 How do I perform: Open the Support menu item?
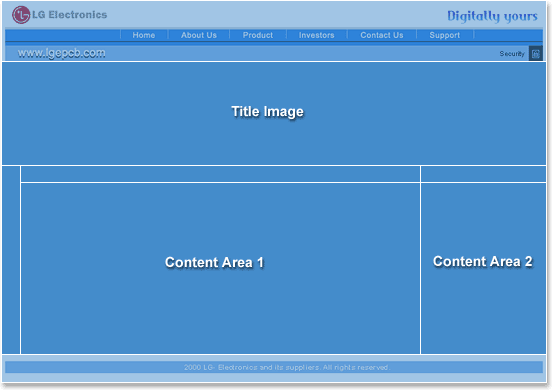[x=445, y=35]
